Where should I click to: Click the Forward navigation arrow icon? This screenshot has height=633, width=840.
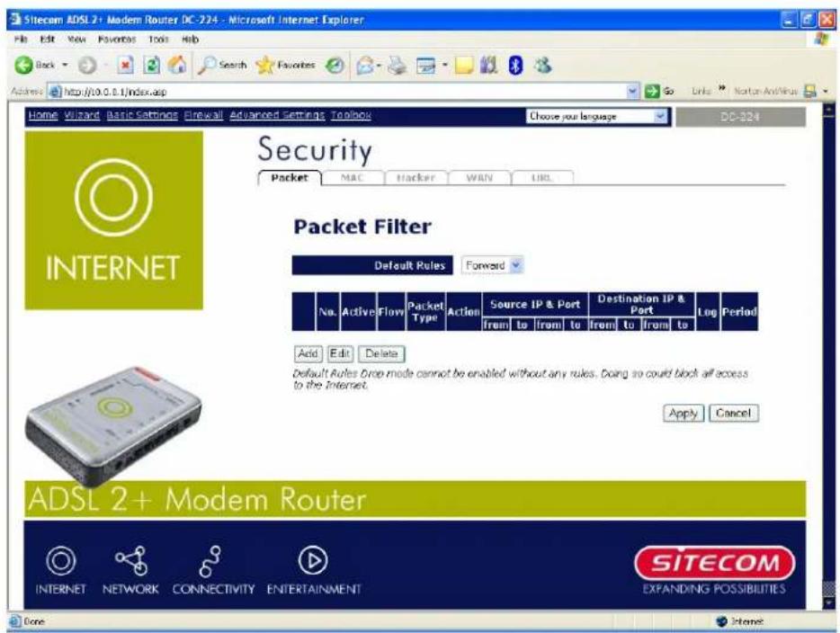pyautogui.click(x=88, y=66)
